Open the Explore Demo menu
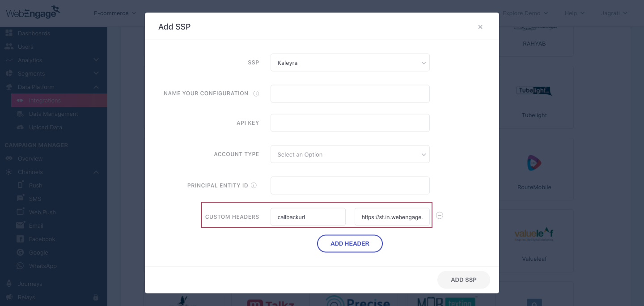Viewport: 644px width, 306px height. tap(525, 13)
